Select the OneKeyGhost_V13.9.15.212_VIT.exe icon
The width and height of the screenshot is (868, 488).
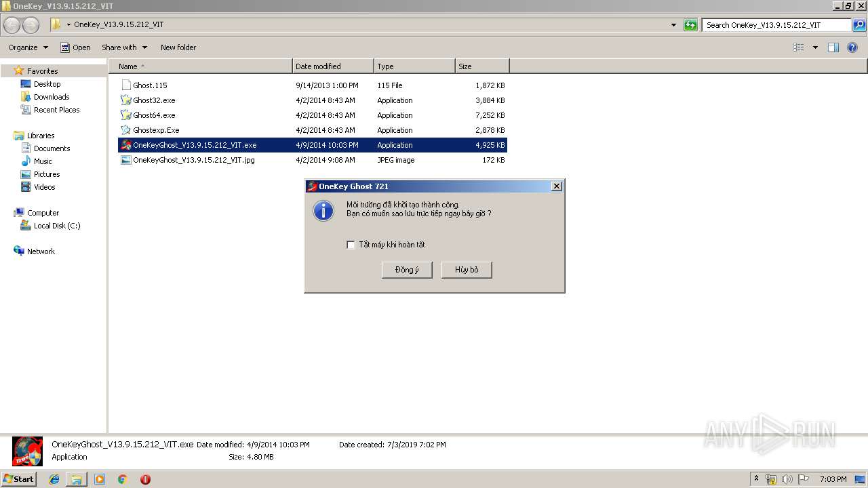click(126, 145)
